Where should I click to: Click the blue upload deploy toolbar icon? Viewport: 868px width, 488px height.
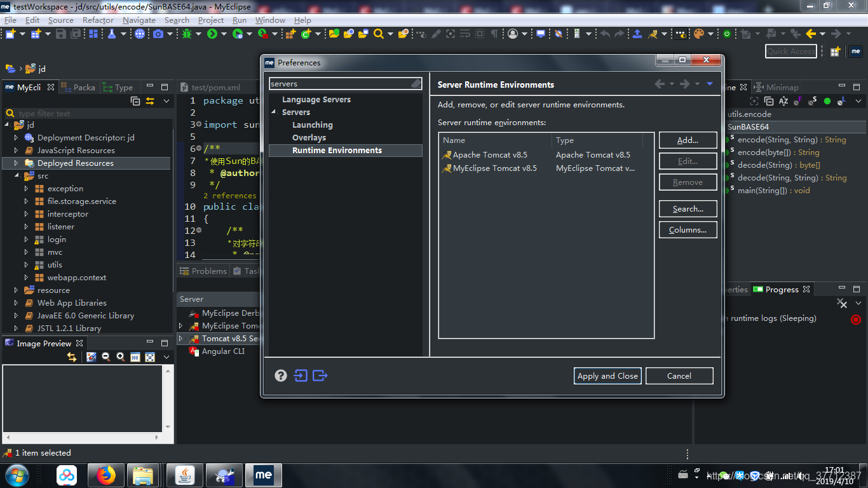[637, 34]
